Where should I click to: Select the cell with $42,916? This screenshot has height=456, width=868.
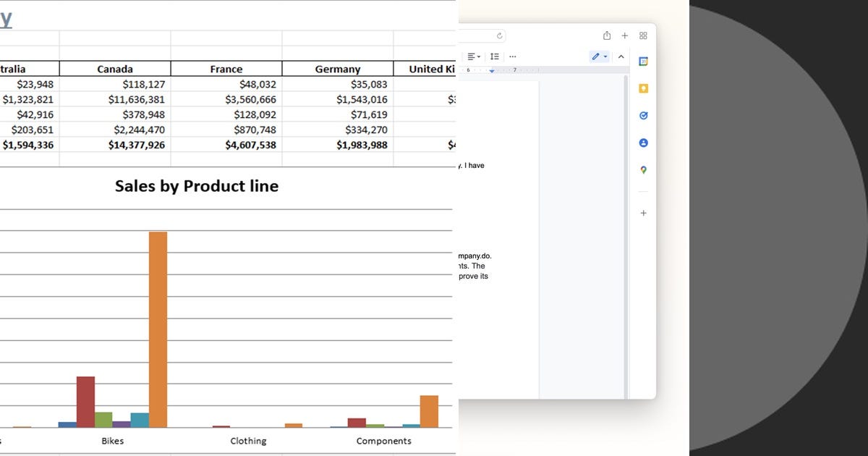tap(30, 114)
